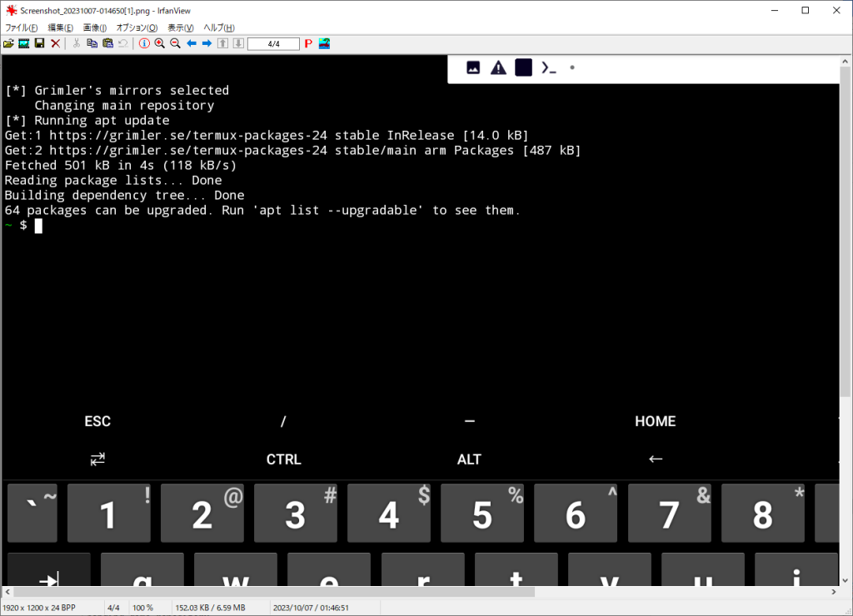Show image information with the red i icon
The width and height of the screenshot is (853, 616).
(144, 43)
